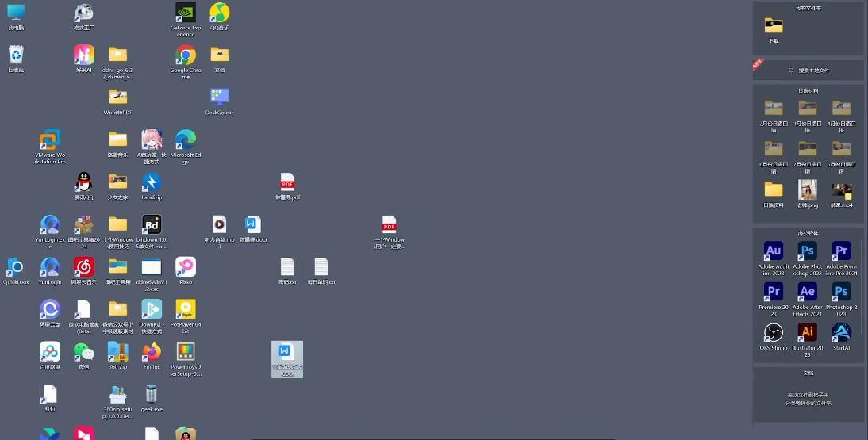Select the 360zip setup installer icon

click(x=118, y=394)
